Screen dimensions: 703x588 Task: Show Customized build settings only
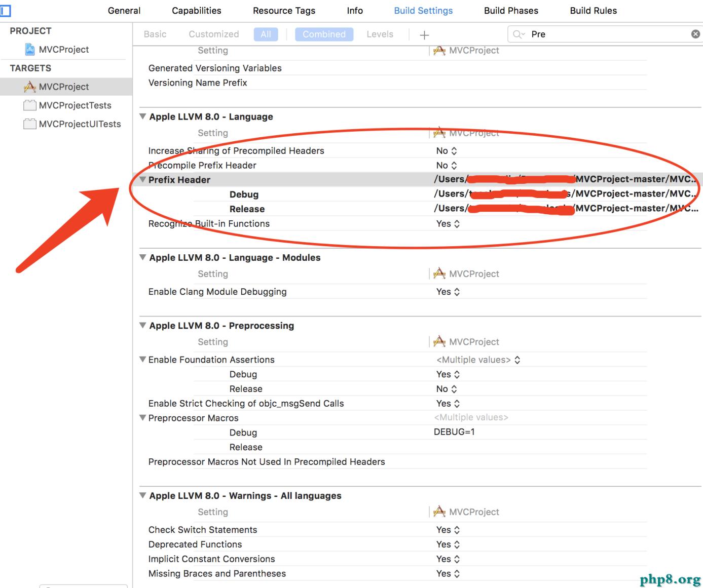point(213,34)
